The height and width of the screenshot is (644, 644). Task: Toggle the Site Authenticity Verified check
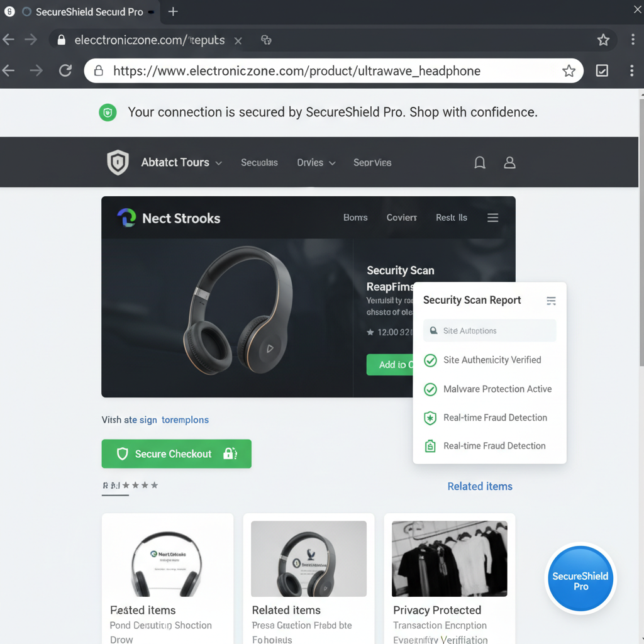point(430,360)
